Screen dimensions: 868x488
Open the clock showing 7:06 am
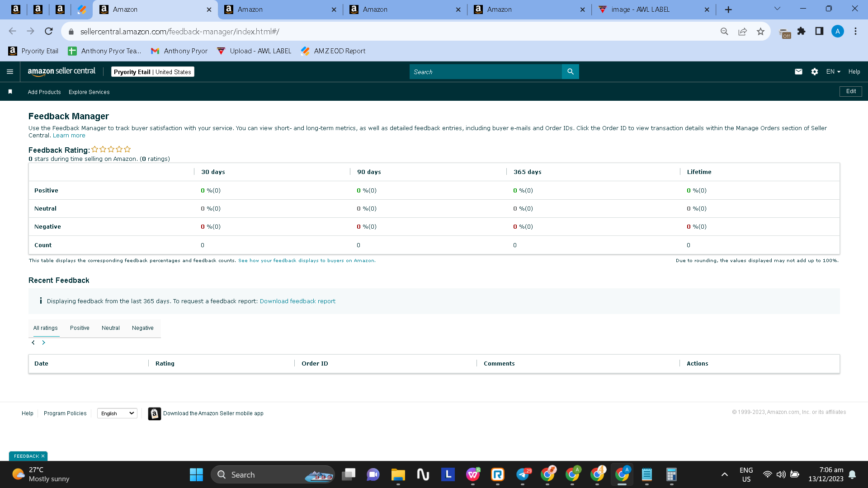[x=826, y=475]
